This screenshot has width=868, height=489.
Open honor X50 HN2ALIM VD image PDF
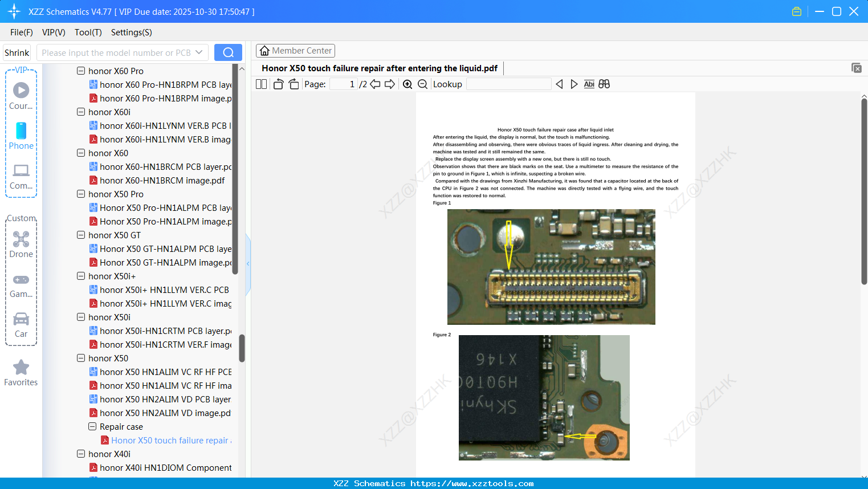[160, 413]
